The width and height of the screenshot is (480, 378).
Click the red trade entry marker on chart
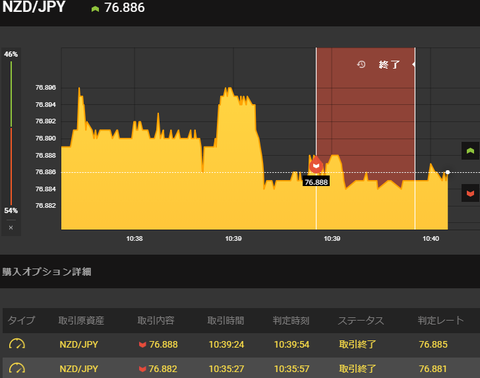[x=316, y=166]
